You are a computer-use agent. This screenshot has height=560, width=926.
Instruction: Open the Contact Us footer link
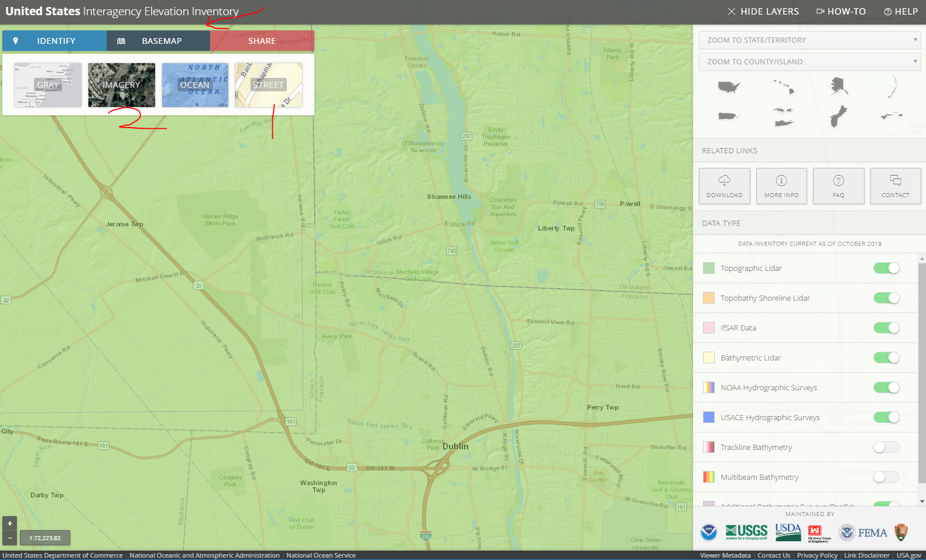point(774,555)
